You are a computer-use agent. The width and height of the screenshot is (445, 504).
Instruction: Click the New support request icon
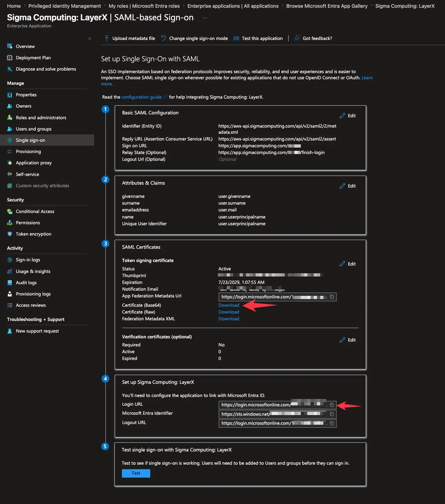(10, 331)
